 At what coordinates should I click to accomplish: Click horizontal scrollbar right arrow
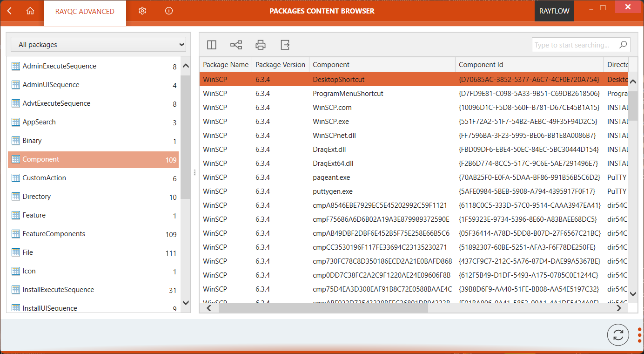click(618, 308)
